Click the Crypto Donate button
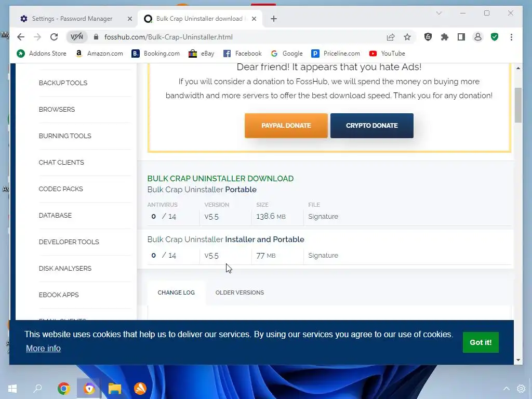Viewport: 532px width, 399px height. (x=372, y=126)
